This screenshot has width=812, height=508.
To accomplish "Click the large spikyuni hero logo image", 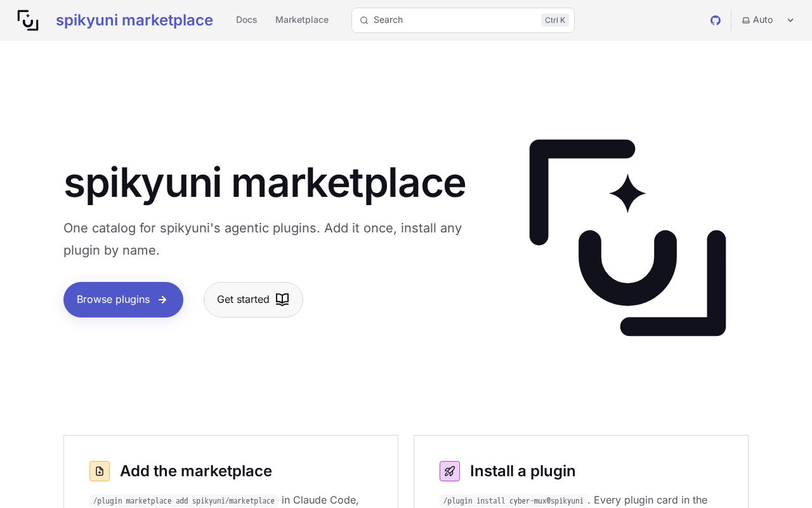I will 627,237.
